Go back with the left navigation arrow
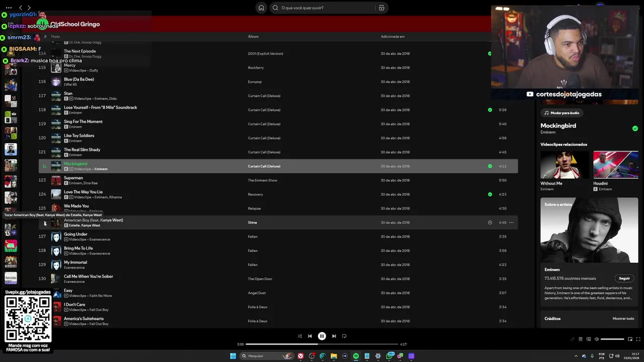The width and height of the screenshot is (644, 362). (x=20, y=8)
